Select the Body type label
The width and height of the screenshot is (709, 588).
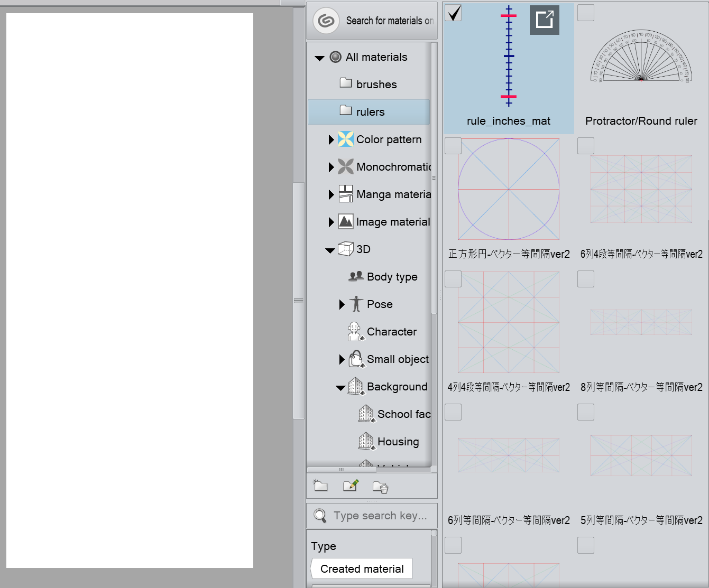pos(392,277)
